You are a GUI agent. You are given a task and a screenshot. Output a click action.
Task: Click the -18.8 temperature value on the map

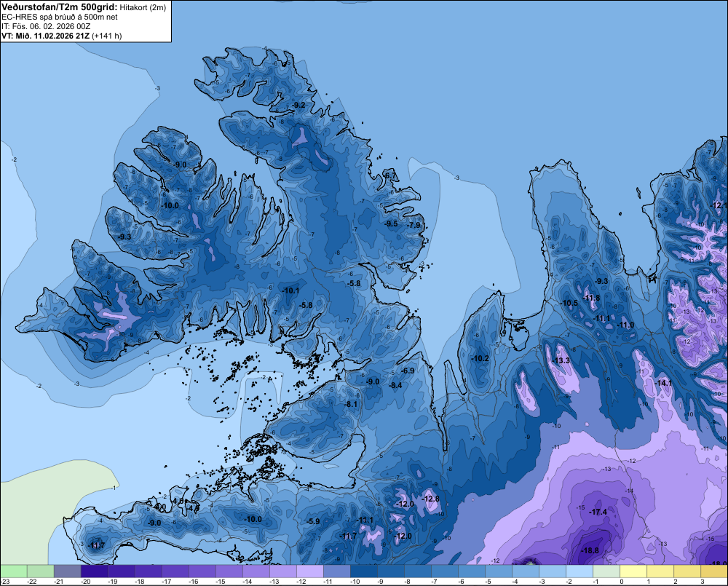click(590, 551)
